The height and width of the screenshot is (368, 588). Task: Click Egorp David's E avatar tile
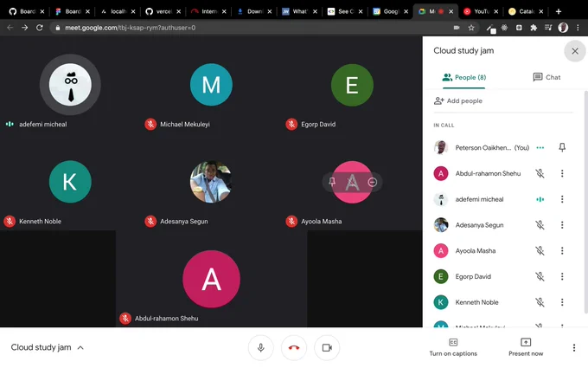point(352,85)
